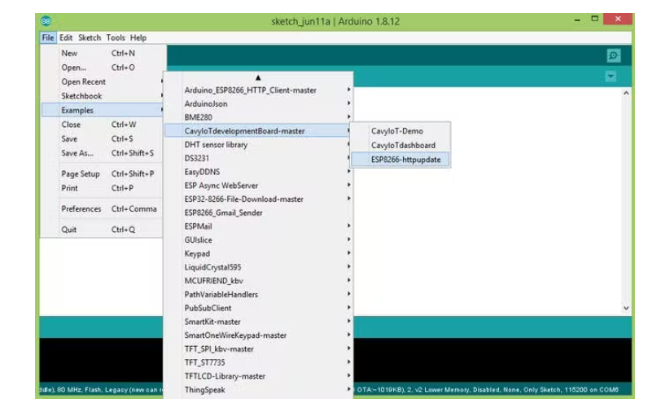Expand the Open Recent submenu
The image size is (652, 415).
pyautogui.click(x=102, y=82)
